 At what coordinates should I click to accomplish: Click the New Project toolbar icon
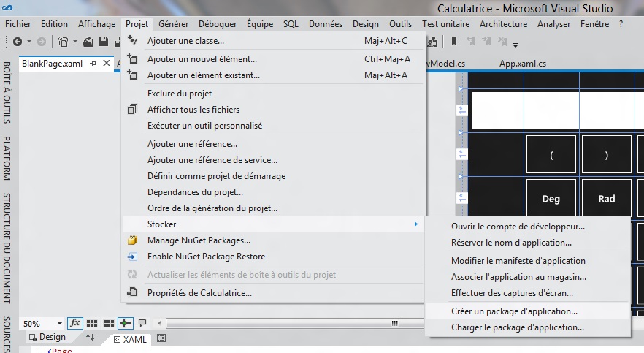(64, 42)
